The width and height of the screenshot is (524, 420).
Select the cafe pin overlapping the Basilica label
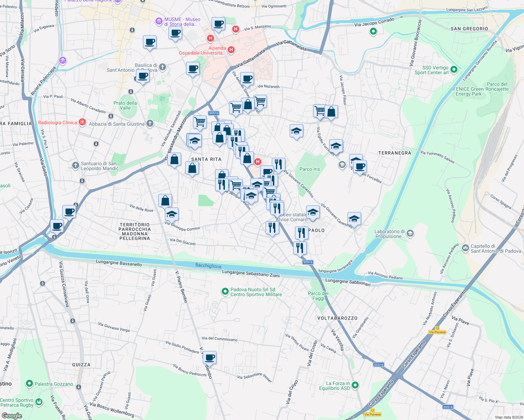pyautogui.click(x=143, y=77)
